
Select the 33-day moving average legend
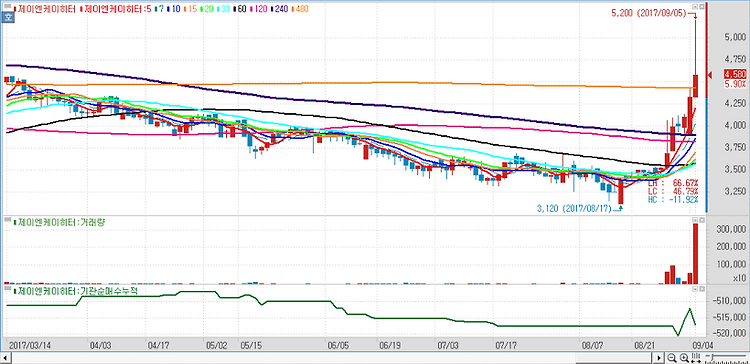coord(223,9)
